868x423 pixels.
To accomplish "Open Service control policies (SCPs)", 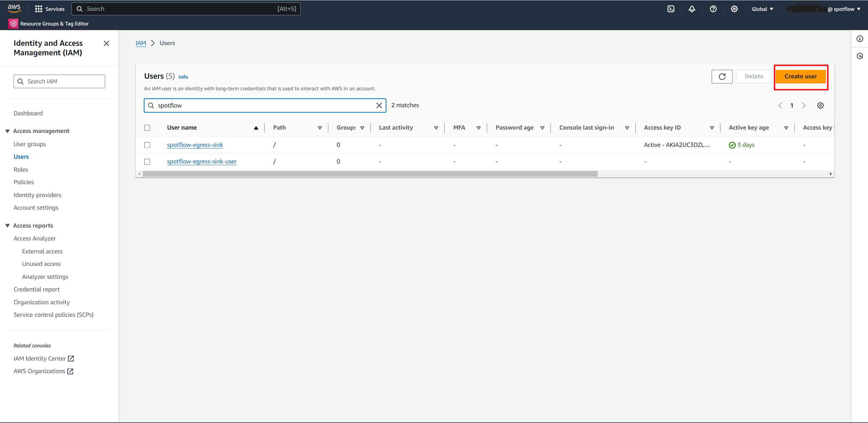I will 54,315.
